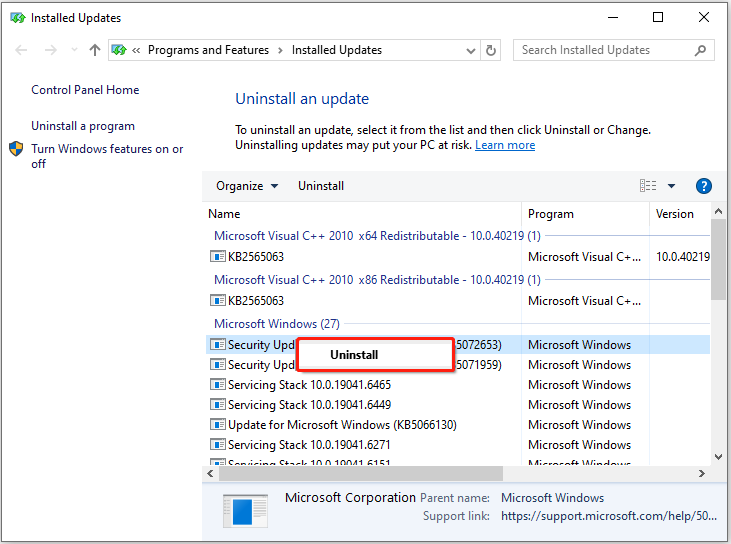Click the change view icon
Image resolution: width=731 pixels, height=544 pixels.
pos(648,186)
